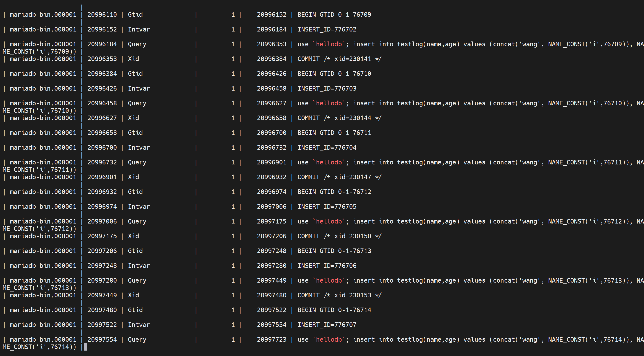Click INSERT_ID=776707 value
Screen dimensions: 644x356
coord(327,325)
